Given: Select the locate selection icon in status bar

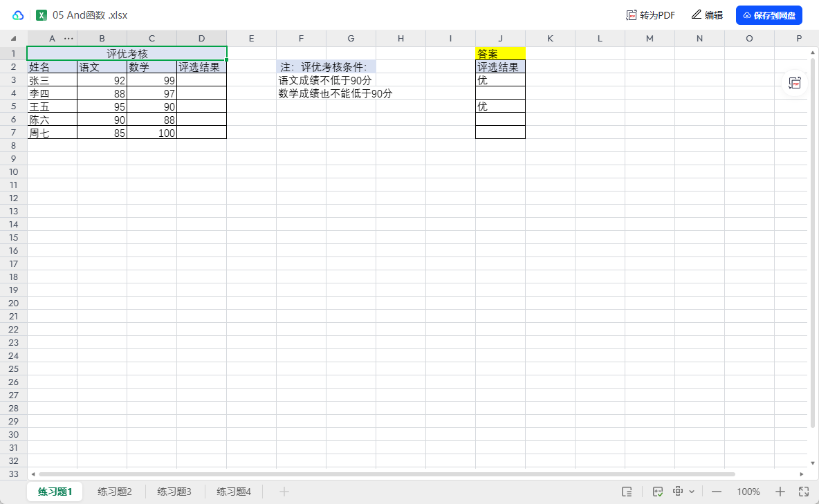Looking at the screenshot, I should (x=679, y=491).
